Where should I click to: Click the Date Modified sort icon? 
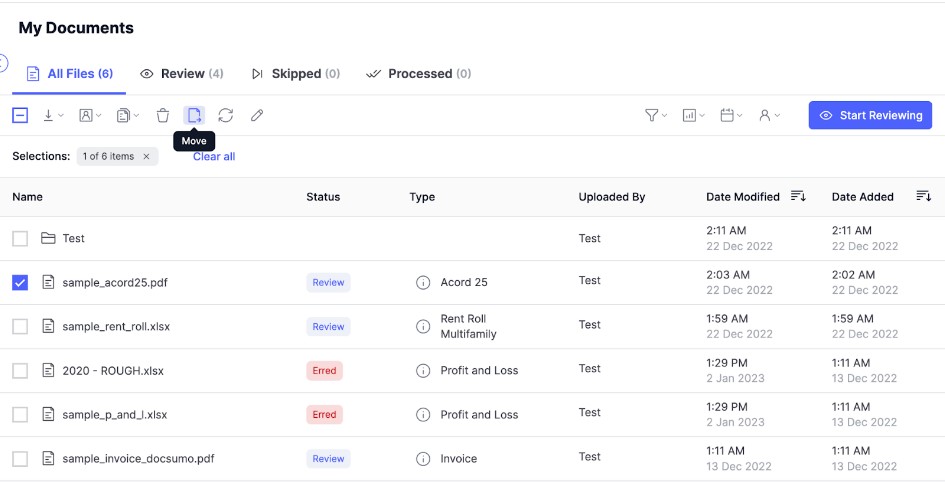[798, 196]
